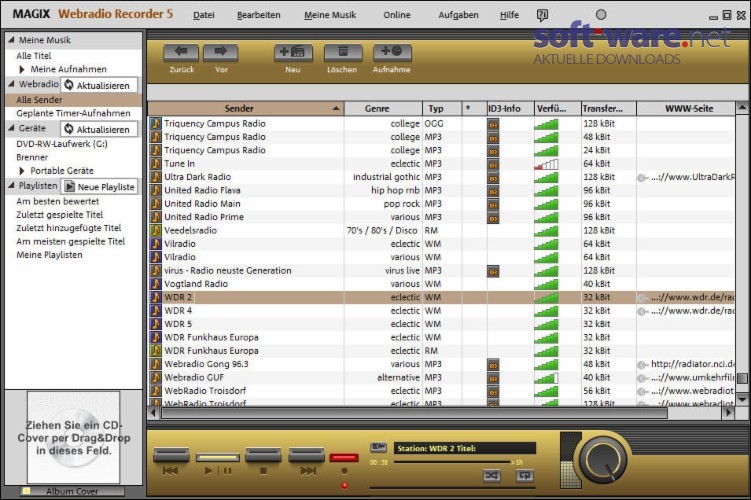Open the Meine Musik menu
This screenshot has height=500, width=751.
tap(330, 15)
